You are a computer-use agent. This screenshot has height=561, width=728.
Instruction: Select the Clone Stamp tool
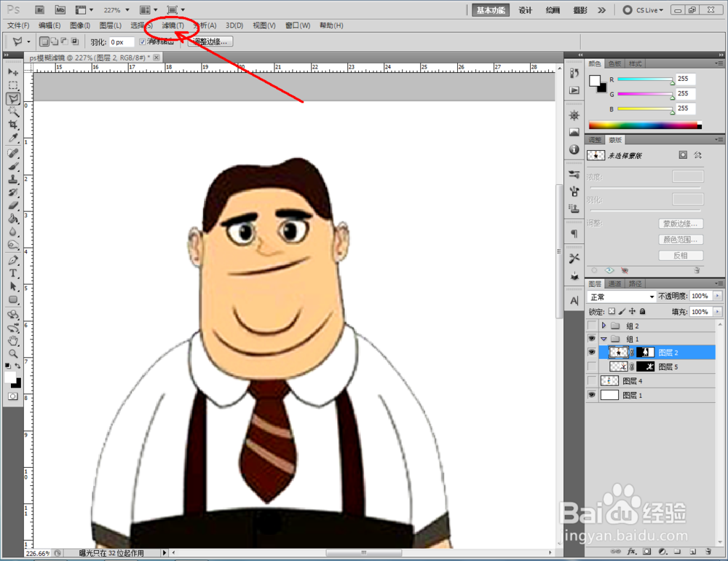[13, 179]
